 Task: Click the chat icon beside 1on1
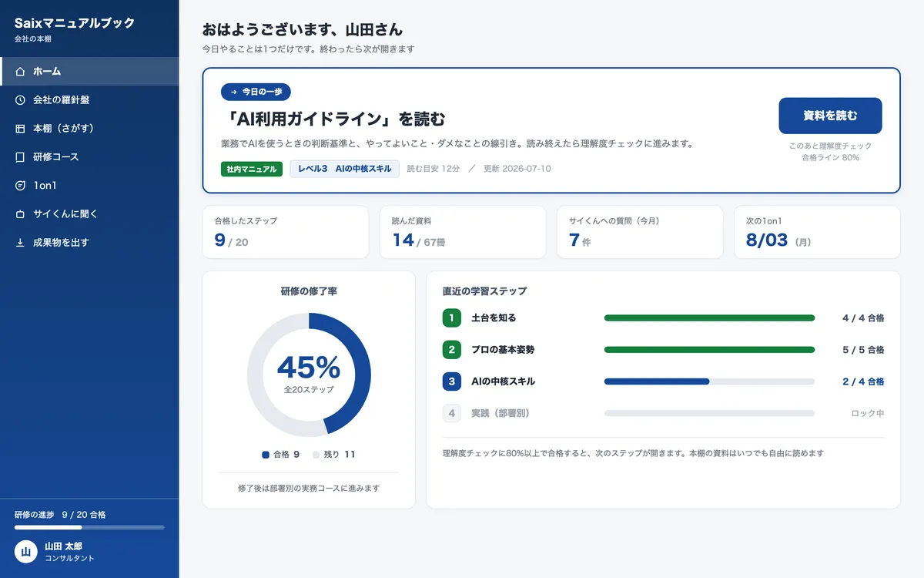[20, 186]
